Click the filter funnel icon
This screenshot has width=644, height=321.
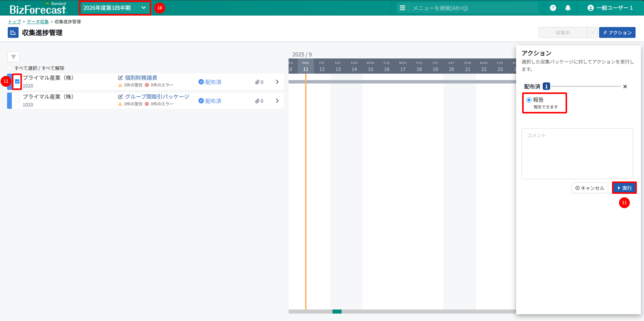pyautogui.click(x=14, y=57)
